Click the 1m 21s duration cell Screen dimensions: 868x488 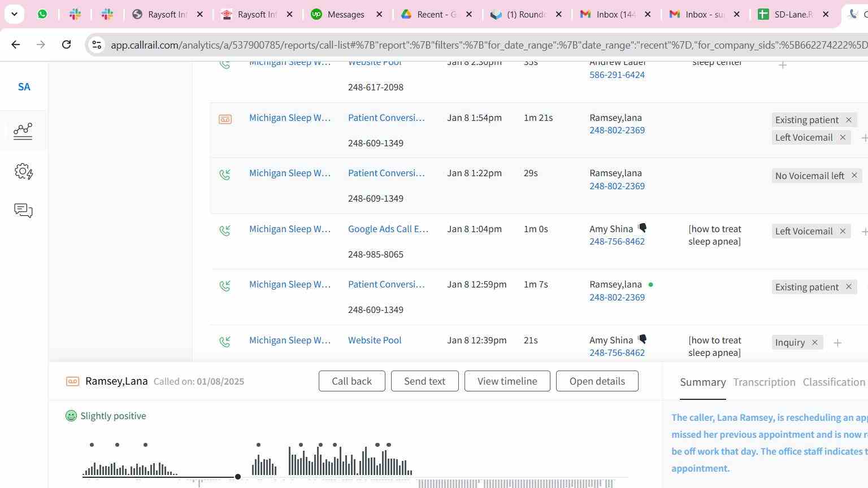pyautogui.click(x=538, y=117)
